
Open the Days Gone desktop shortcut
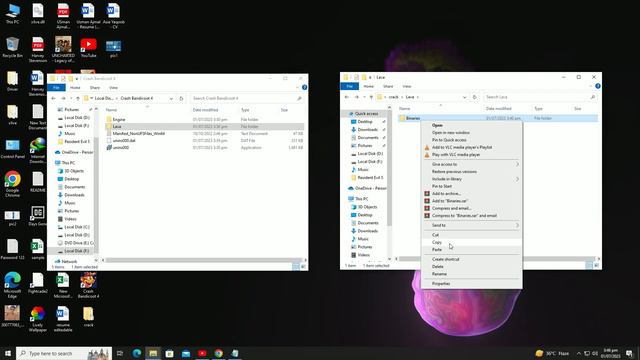[38, 216]
